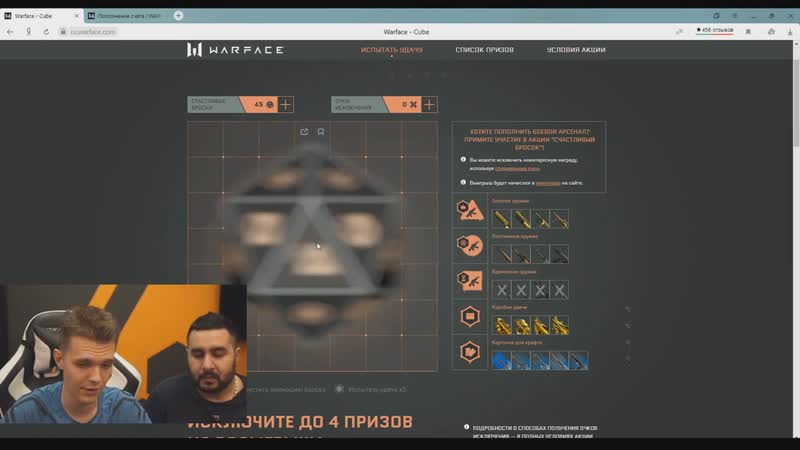Pick the second golden luck box
800x450 pixels.
point(521,325)
